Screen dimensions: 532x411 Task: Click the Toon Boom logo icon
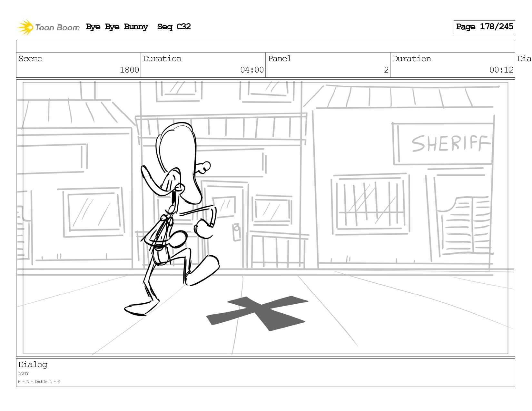25,27
